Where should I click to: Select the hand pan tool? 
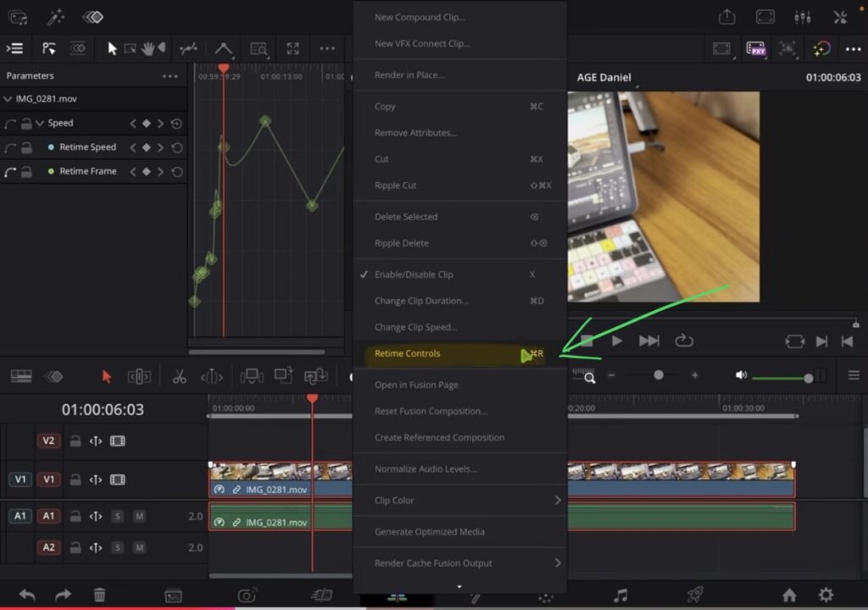[x=147, y=48]
